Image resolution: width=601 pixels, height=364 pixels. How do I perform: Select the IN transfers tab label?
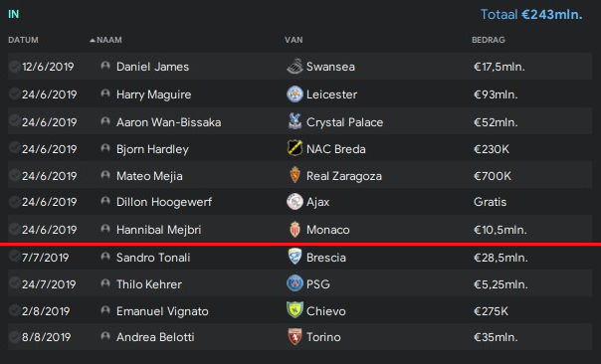13,14
